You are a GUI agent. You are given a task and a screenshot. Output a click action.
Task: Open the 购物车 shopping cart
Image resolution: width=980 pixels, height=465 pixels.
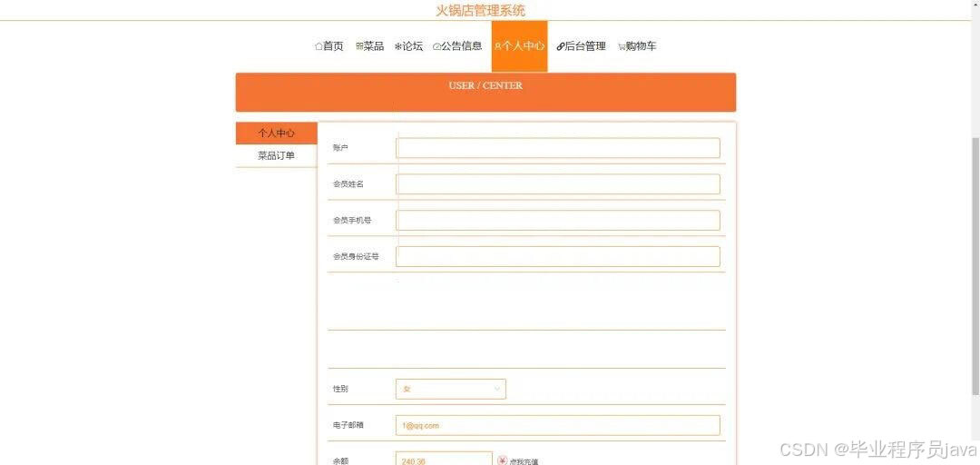[x=637, y=46]
